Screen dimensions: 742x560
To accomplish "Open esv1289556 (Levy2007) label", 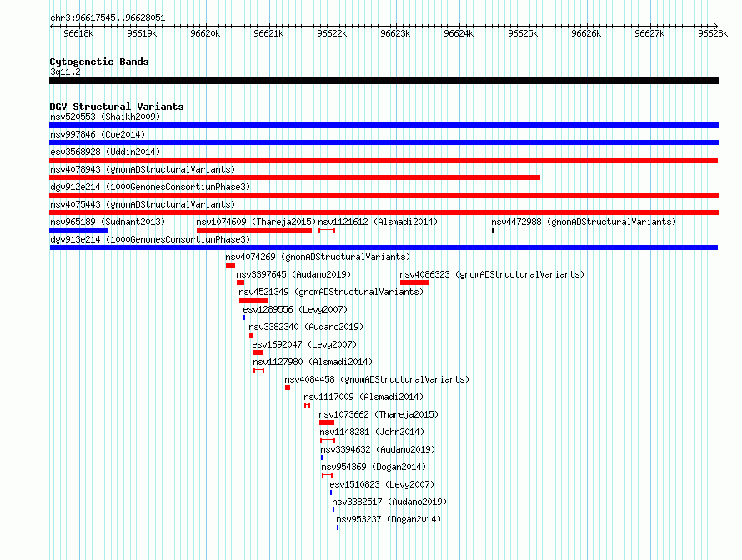I will (x=295, y=309).
